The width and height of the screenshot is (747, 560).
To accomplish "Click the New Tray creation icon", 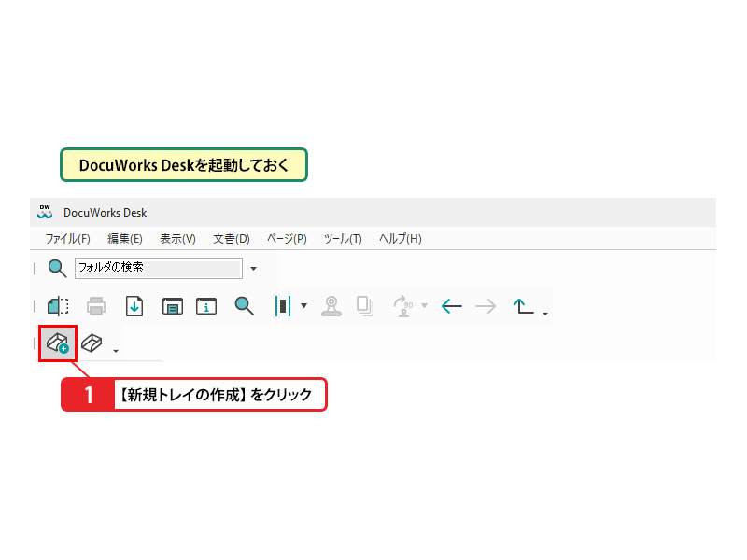I will [x=58, y=343].
